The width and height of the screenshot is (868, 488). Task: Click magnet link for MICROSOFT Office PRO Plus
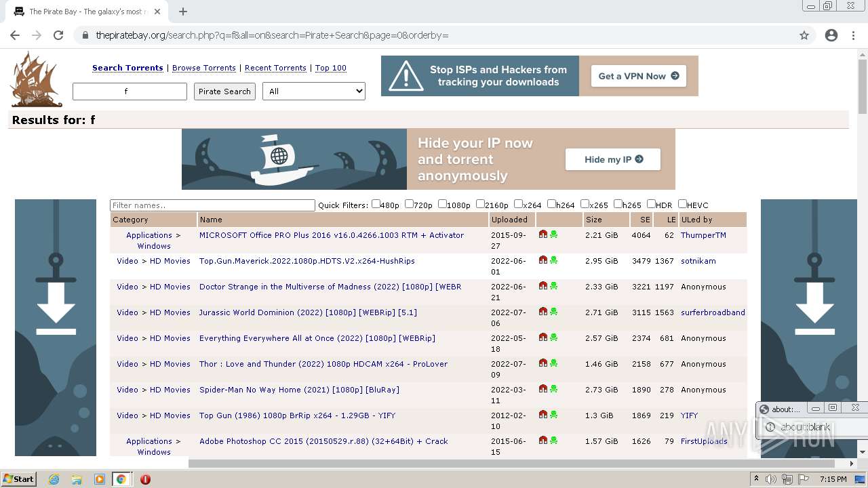pos(542,235)
